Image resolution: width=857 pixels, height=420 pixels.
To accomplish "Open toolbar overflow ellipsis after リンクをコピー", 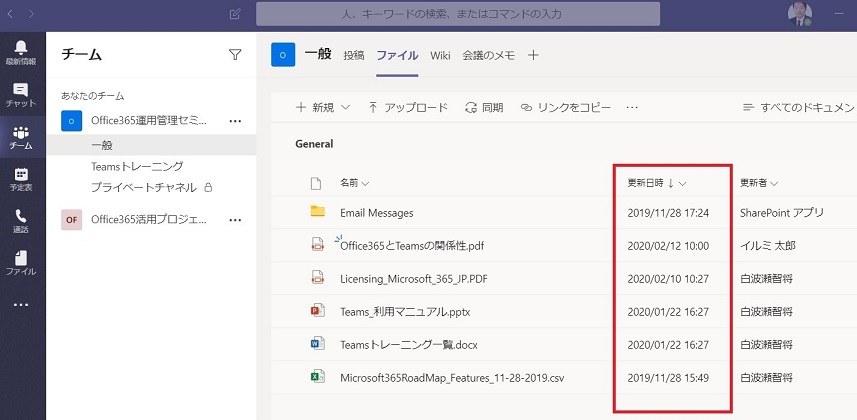I will point(632,108).
